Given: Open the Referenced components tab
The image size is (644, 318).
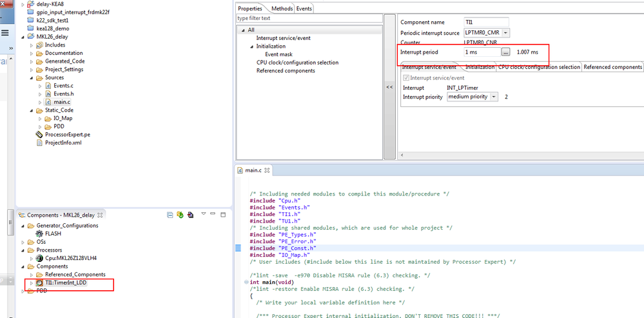Looking at the screenshot, I should [612, 67].
